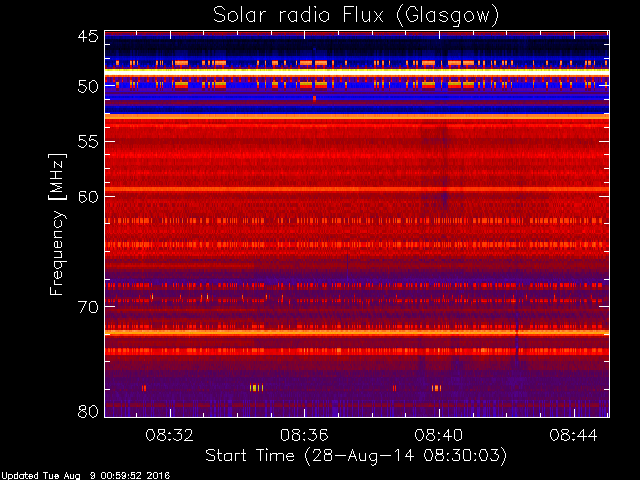Click the bright white band near 49 MHz
Image resolution: width=640 pixels, height=480 pixels.
click(x=357, y=71)
